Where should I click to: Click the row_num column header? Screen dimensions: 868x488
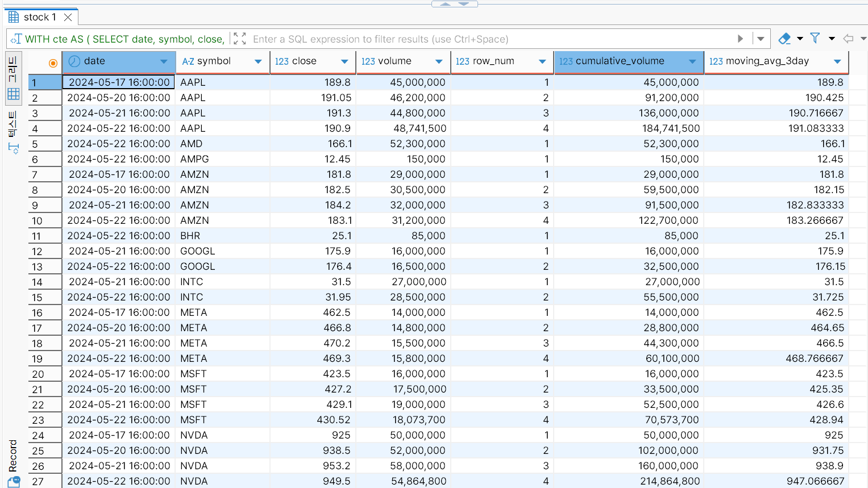pyautogui.click(x=493, y=61)
